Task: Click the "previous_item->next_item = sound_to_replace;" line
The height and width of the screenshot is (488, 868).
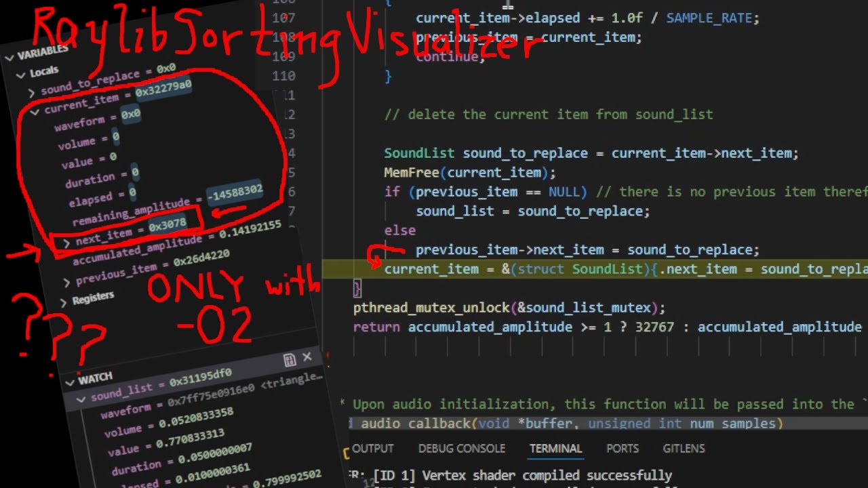Action: tap(587, 250)
